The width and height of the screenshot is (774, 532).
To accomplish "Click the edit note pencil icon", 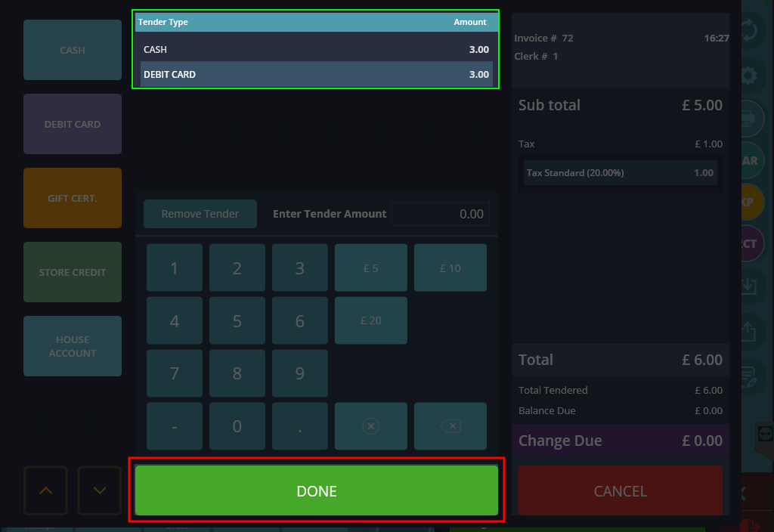I will pos(749,376).
